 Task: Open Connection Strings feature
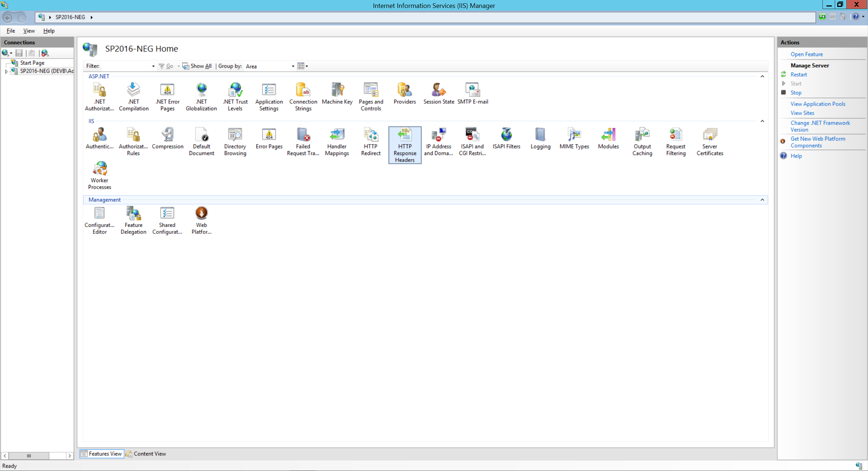tap(303, 97)
